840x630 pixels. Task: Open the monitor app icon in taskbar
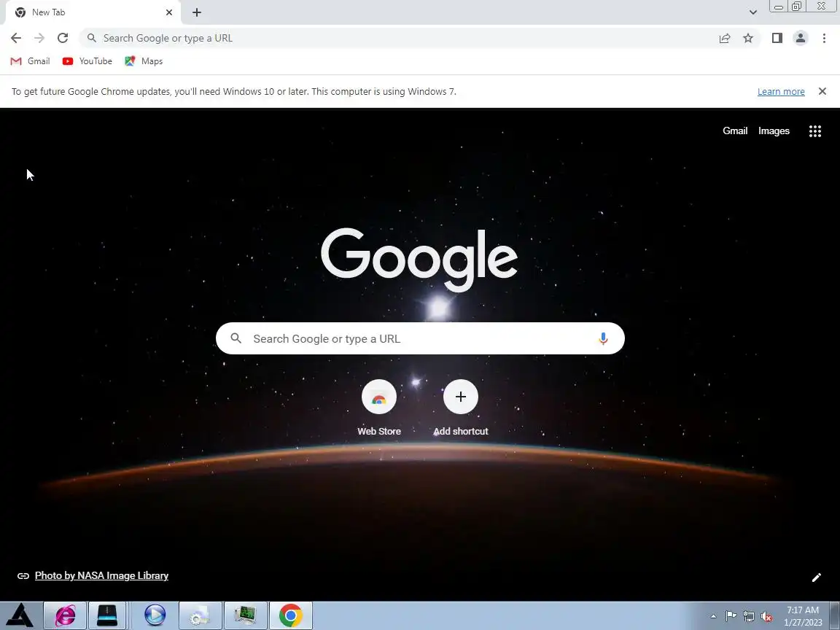coord(245,615)
